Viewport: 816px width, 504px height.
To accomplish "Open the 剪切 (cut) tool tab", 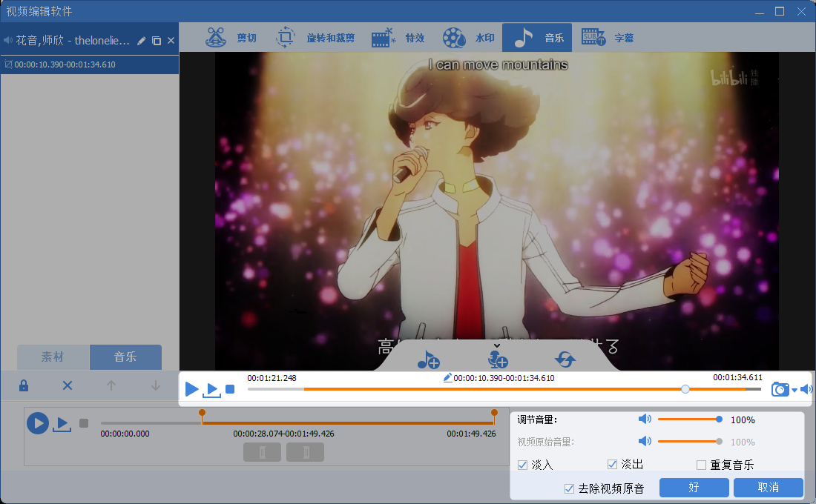I will pos(231,38).
